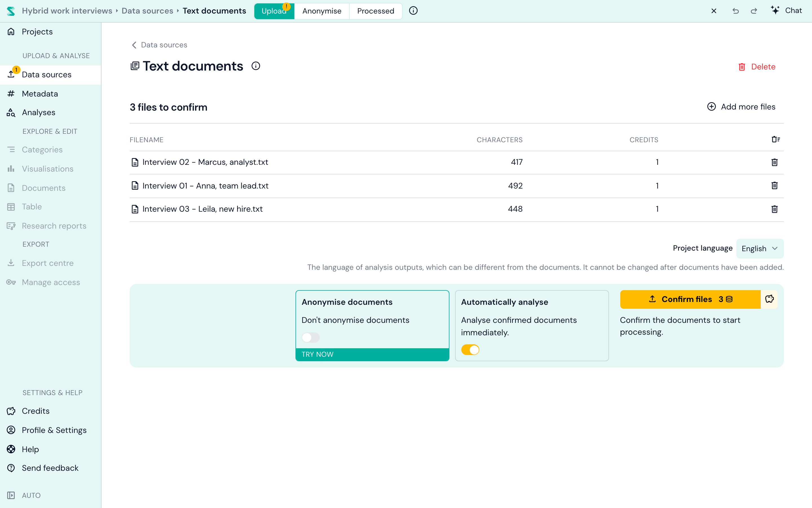This screenshot has width=812, height=508.
Task: Delete the Interview 02 – Marcus file
Action: point(775,162)
